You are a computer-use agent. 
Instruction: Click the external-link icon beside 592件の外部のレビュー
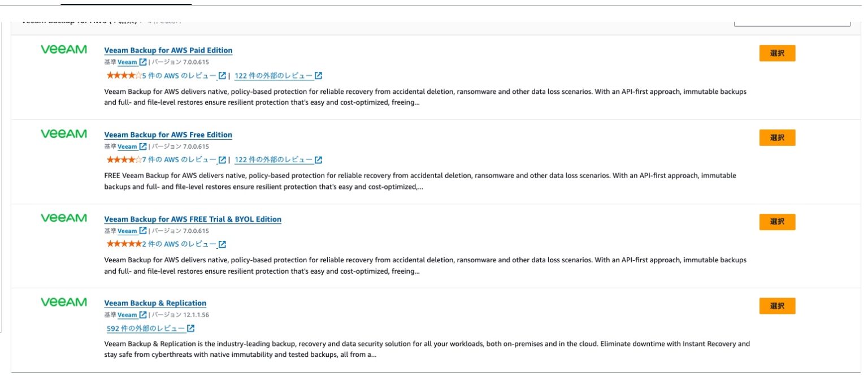pos(192,328)
